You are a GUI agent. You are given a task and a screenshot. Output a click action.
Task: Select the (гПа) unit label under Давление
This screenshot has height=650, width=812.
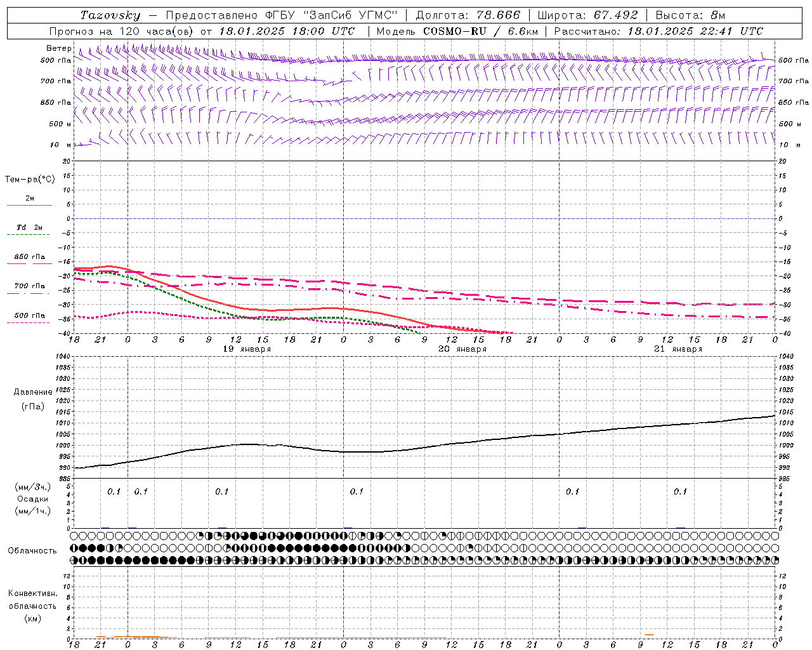33,406
